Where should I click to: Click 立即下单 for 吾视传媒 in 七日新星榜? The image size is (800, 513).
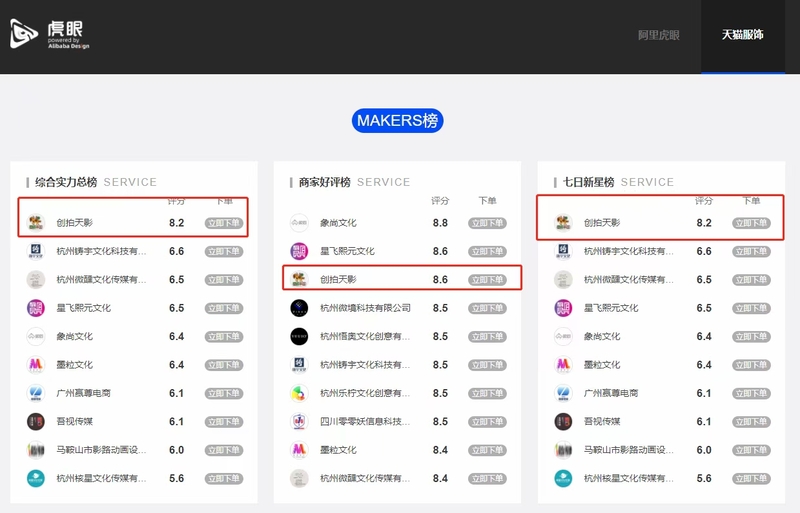tap(752, 422)
